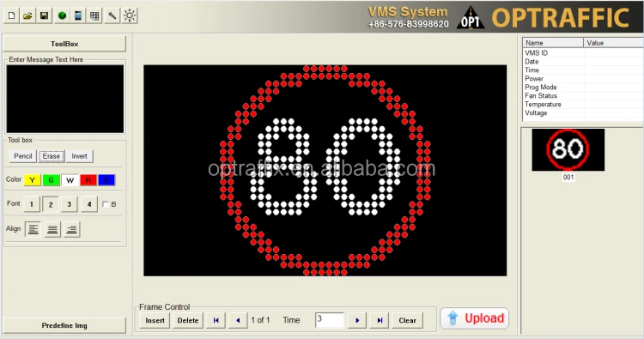Open the grid toolbar icon
The height and width of the screenshot is (339, 644).
click(x=94, y=16)
